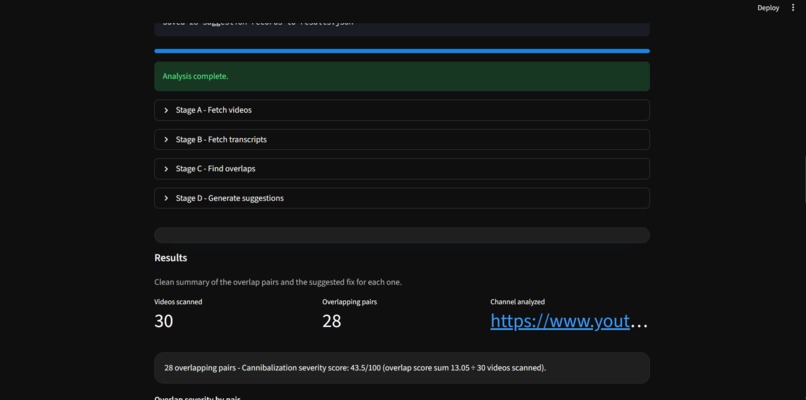
Task: Click the Overlapping pairs value 28
Action: [x=332, y=321]
